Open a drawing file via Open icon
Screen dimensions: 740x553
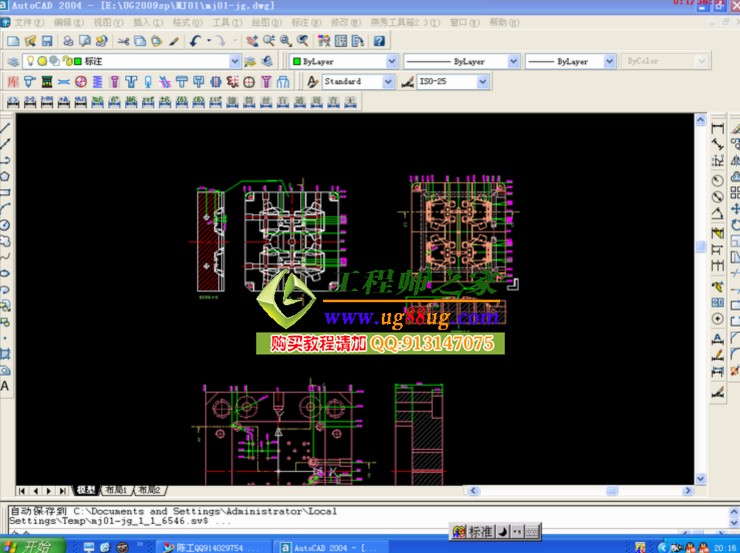[30, 41]
